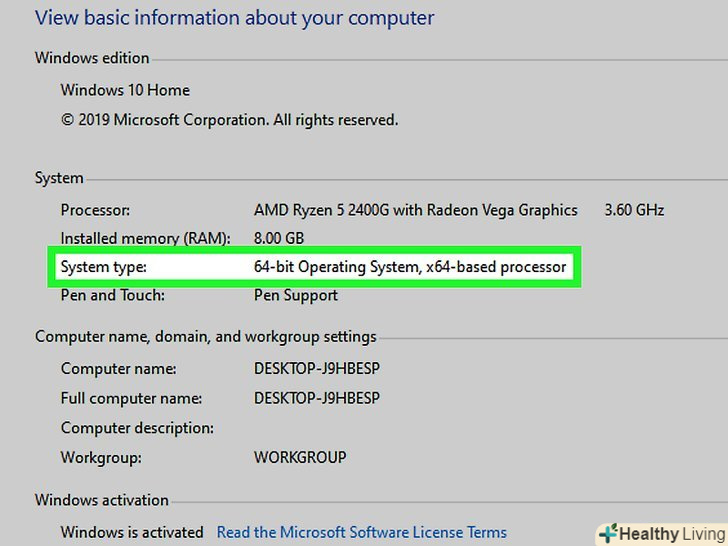Select the AMD Ryzen 5 2400G processor value
Image resolution: width=728 pixels, height=546 pixels.
pos(415,210)
